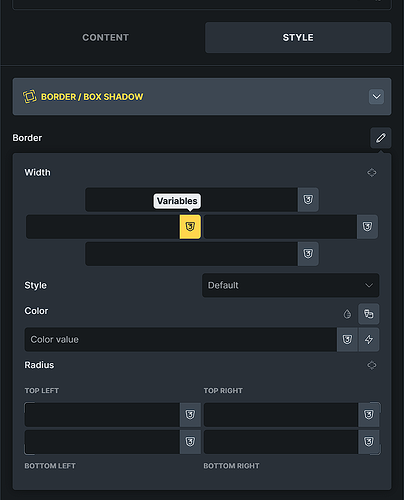Click the Border label

[x=27, y=138]
